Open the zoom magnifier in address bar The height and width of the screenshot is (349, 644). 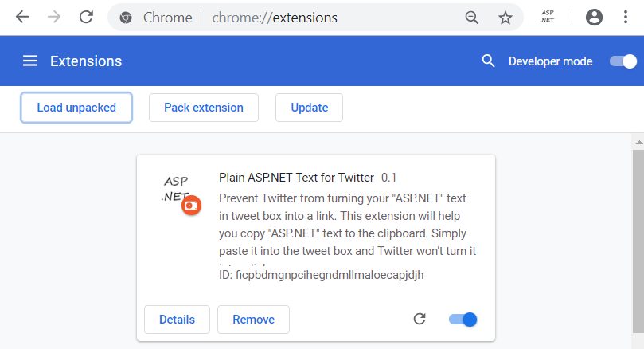click(x=471, y=18)
